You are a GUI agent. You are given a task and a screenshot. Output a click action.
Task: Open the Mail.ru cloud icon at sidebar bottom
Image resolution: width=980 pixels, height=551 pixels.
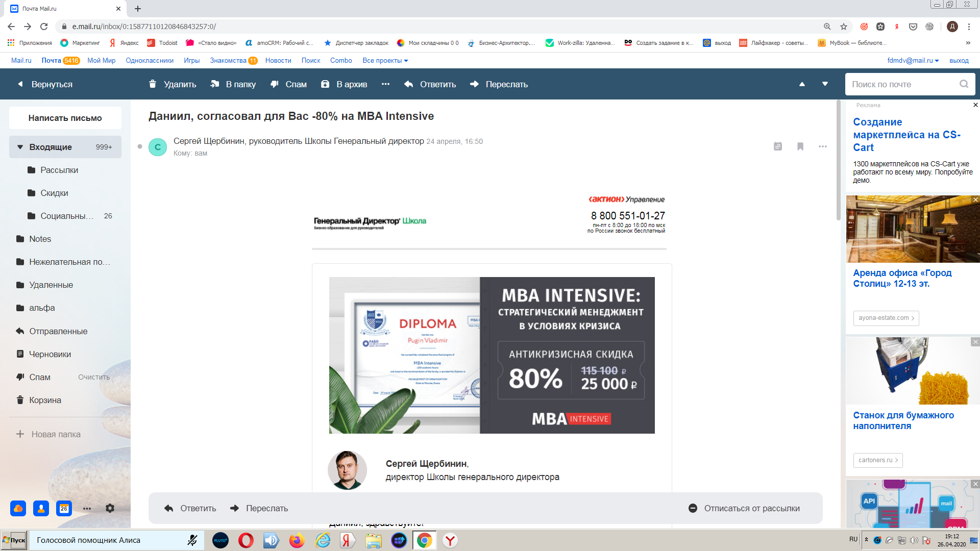pyautogui.click(x=18, y=508)
